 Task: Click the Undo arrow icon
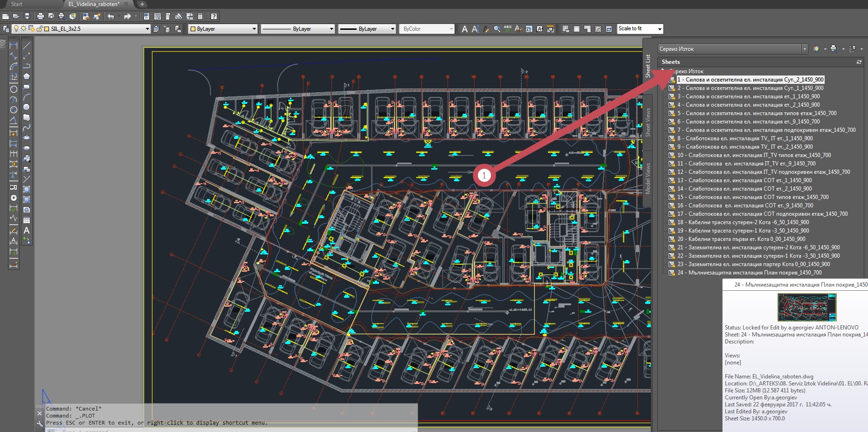[x=110, y=16]
